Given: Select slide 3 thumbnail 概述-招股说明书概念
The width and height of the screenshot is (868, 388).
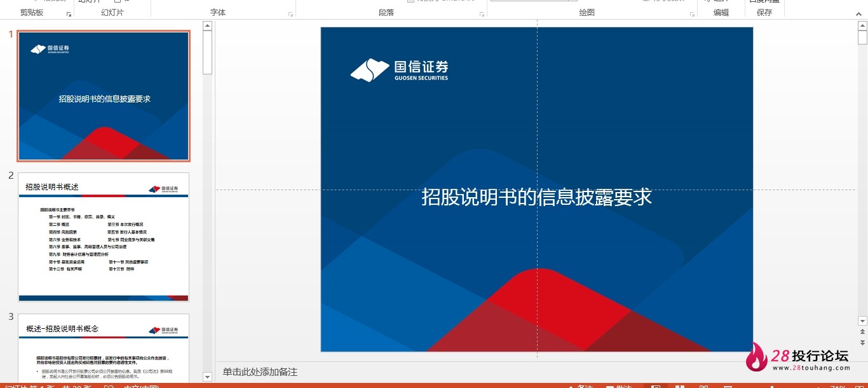Looking at the screenshot, I should 104,349.
